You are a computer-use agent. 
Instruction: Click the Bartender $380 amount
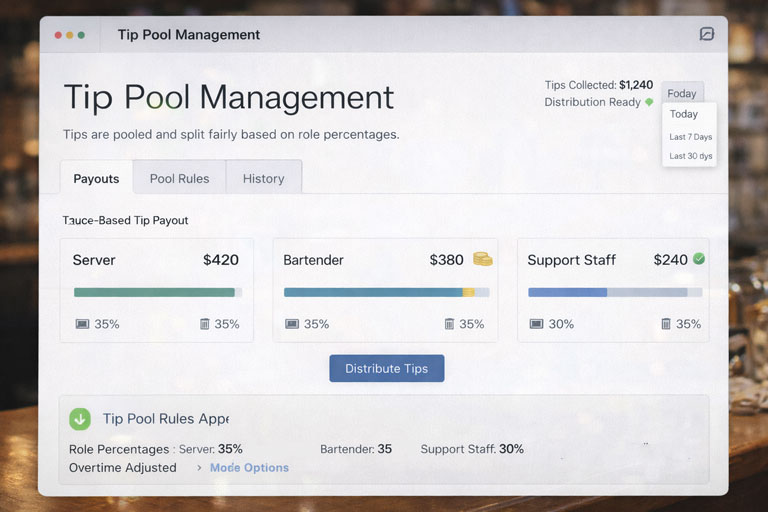coord(446,260)
